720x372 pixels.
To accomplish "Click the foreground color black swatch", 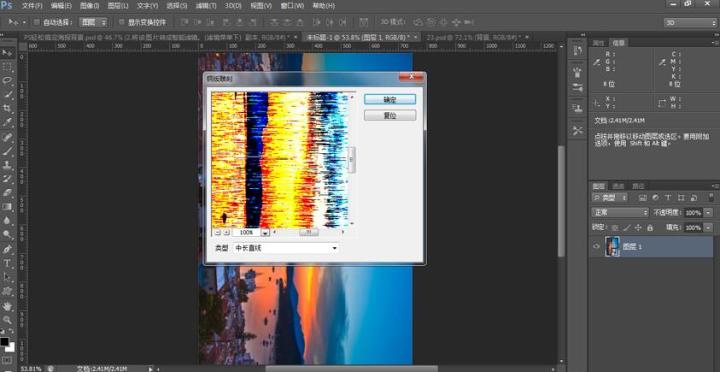I will 5,342.
